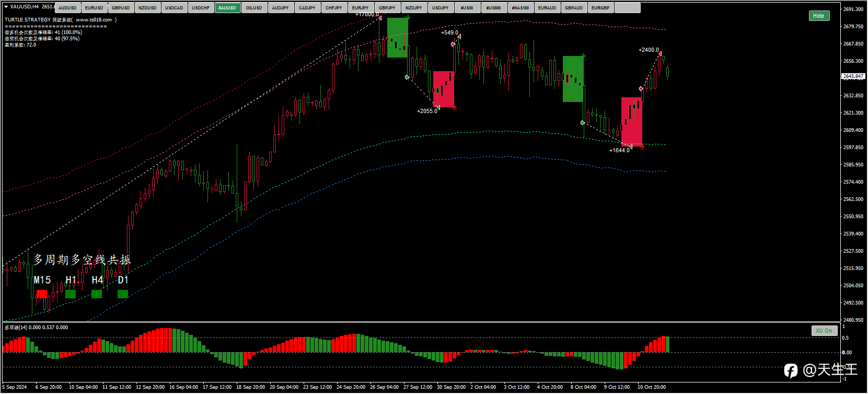Choose the NZDJPY symbol button
The width and height of the screenshot is (868, 394).
point(414,8)
